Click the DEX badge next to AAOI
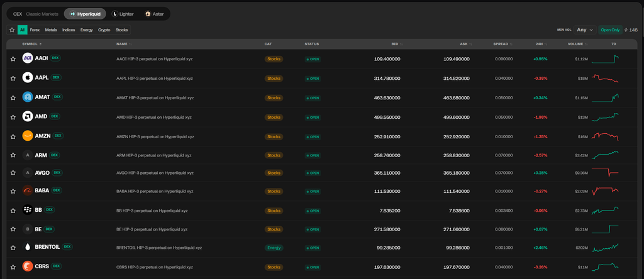 coord(55,58)
